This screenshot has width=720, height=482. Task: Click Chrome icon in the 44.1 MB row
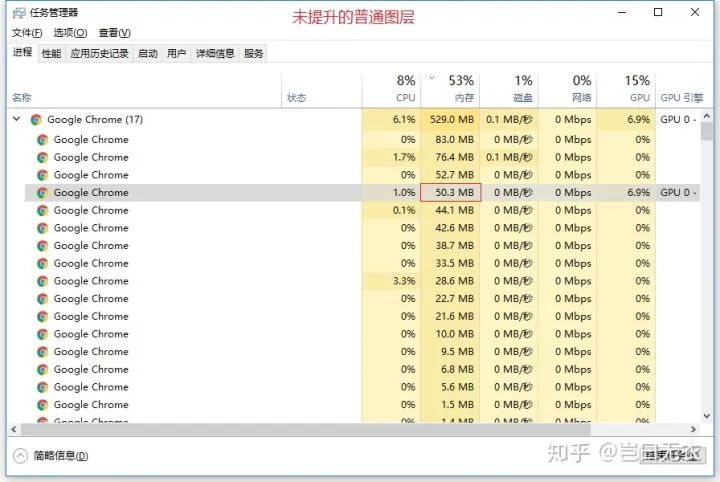coord(43,210)
